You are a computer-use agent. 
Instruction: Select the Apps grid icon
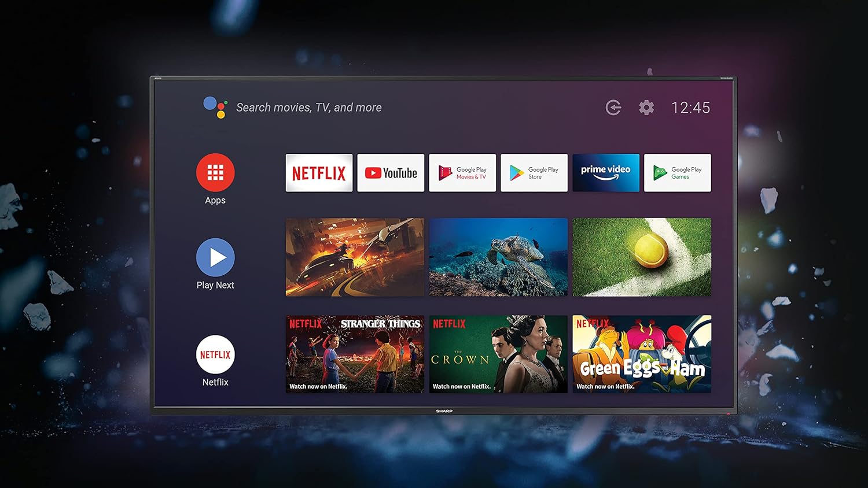[215, 172]
